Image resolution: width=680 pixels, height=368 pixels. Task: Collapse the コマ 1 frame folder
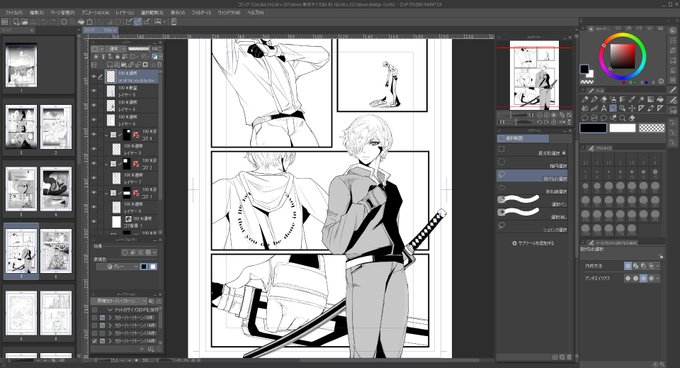107,193
